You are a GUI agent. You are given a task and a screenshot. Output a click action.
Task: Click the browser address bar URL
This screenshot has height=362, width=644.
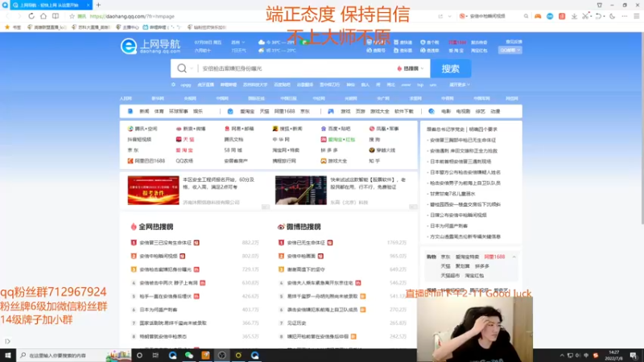132,16
